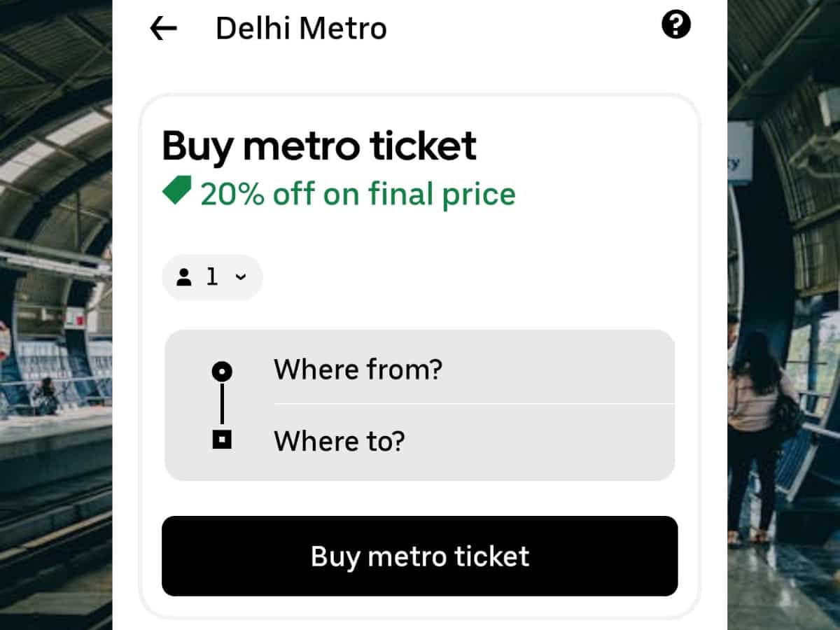This screenshot has width=840, height=630.
Task: Tap the station selection card area
Action: (420, 404)
